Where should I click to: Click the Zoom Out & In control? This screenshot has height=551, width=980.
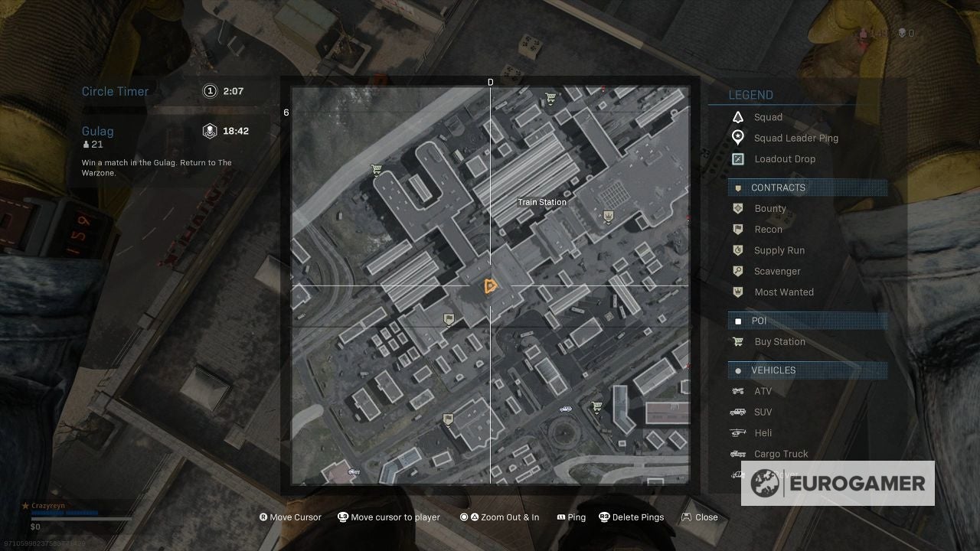499,517
